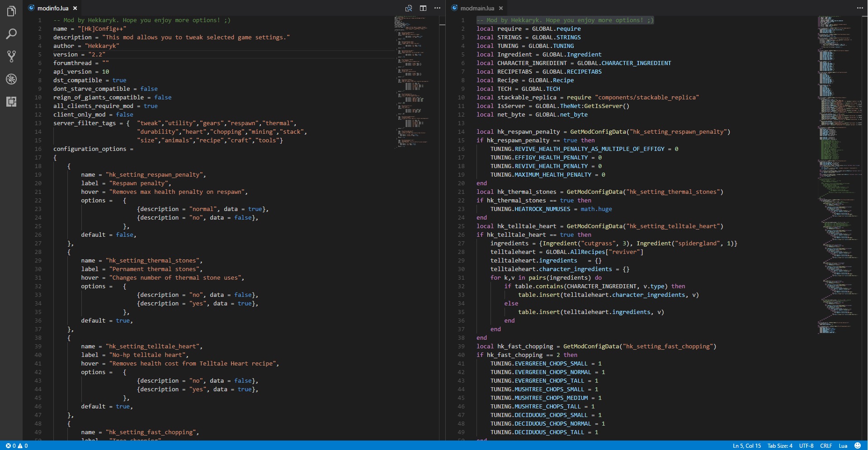Open the Search view in activity bar
Image resolution: width=868 pixels, height=450 pixels.
tap(11, 34)
